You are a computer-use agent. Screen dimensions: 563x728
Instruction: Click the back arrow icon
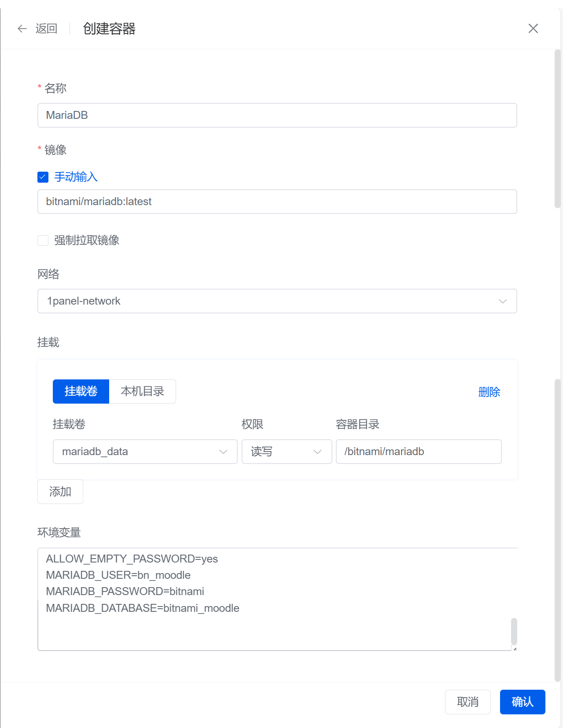(22, 29)
